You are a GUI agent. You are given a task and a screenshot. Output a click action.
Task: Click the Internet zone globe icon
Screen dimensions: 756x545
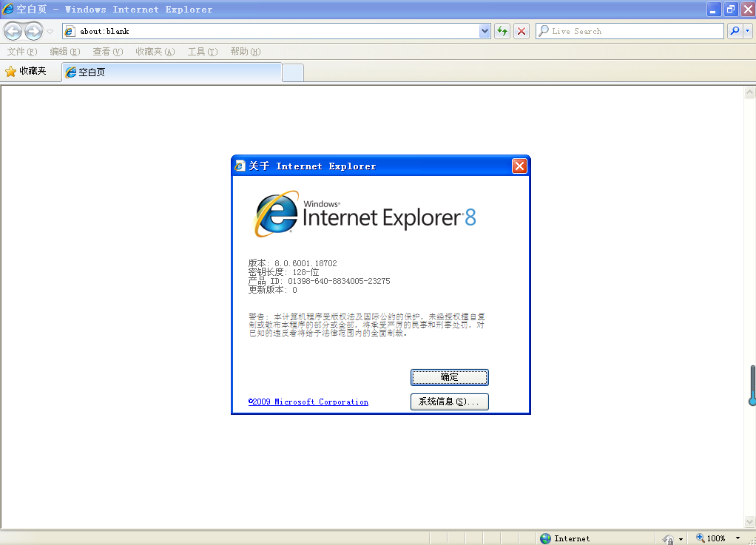point(546,538)
